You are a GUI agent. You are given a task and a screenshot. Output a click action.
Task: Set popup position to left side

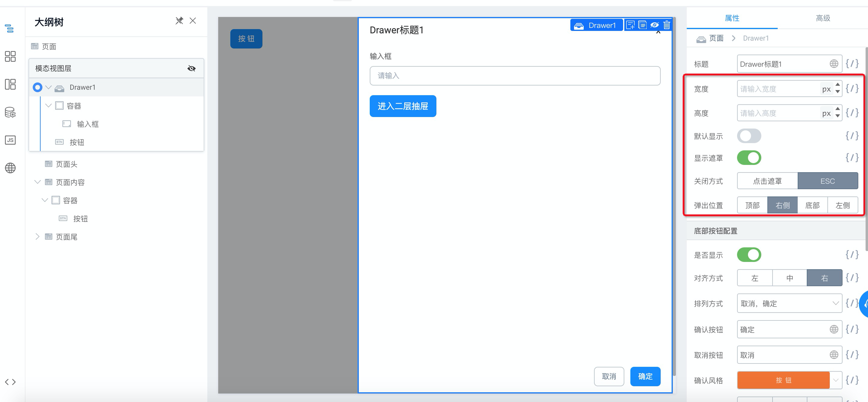point(843,205)
